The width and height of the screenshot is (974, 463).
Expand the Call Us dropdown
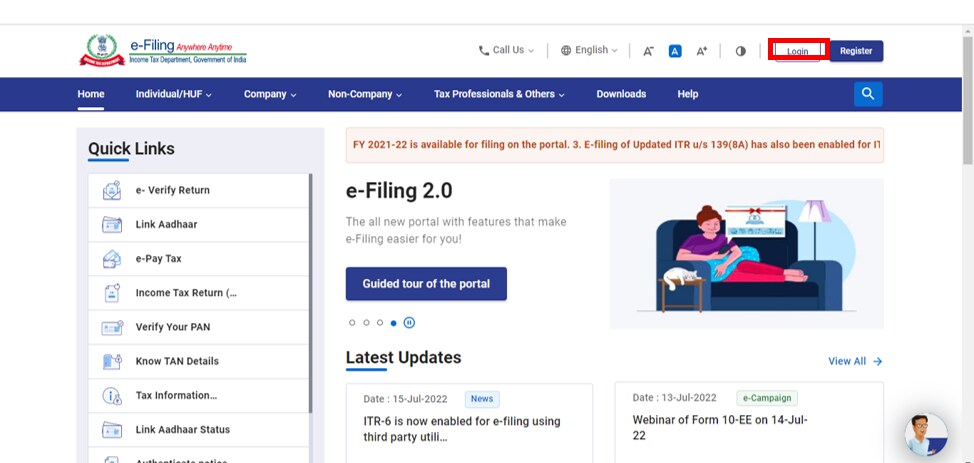pyautogui.click(x=506, y=50)
